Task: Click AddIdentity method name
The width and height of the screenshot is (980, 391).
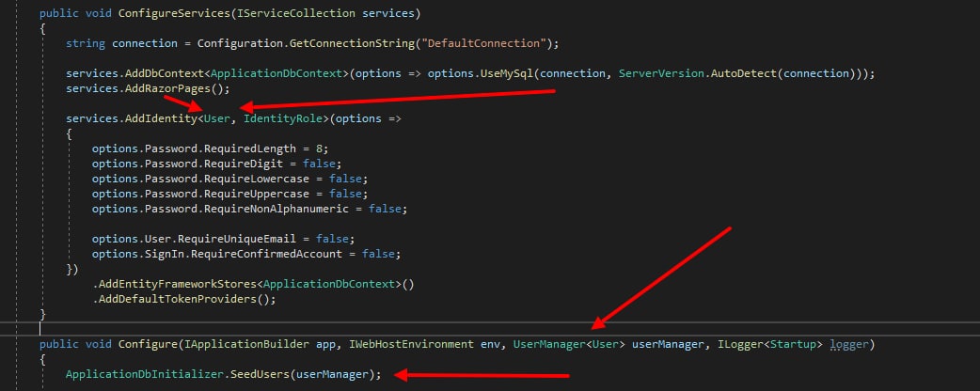Action: point(159,118)
